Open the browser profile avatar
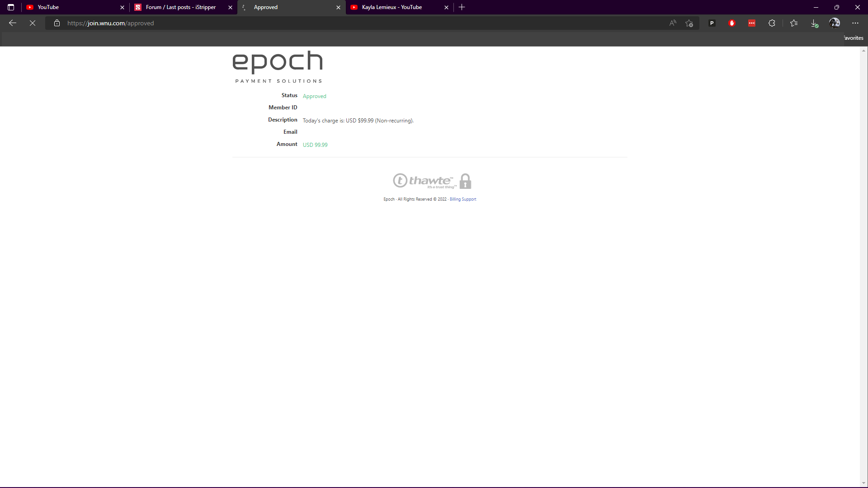Viewport: 868px width, 488px height. pyautogui.click(x=835, y=23)
